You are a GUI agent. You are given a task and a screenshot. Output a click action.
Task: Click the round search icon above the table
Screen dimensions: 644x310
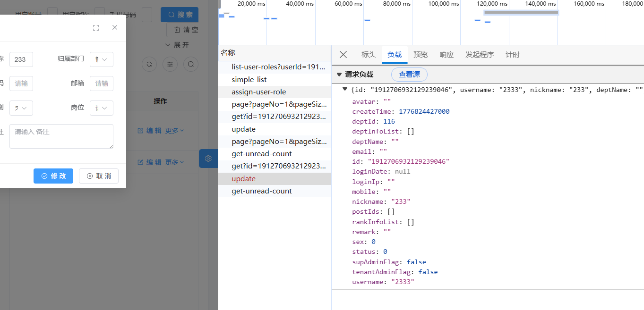click(x=191, y=64)
